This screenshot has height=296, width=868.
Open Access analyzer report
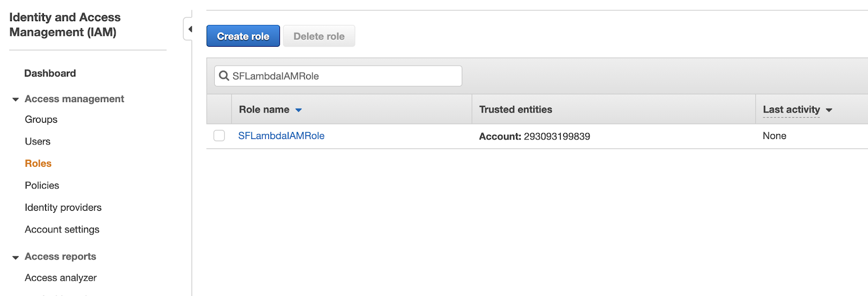(x=61, y=278)
